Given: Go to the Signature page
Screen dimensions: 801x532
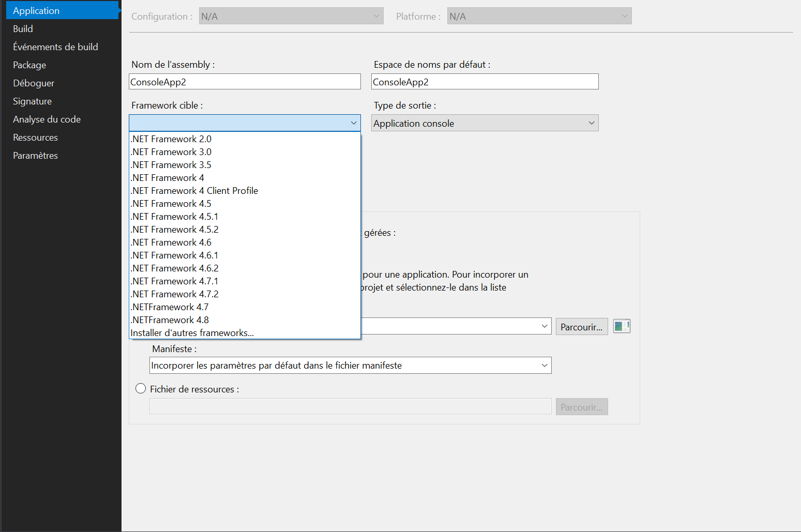Looking at the screenshot, I should coord(32,101).
